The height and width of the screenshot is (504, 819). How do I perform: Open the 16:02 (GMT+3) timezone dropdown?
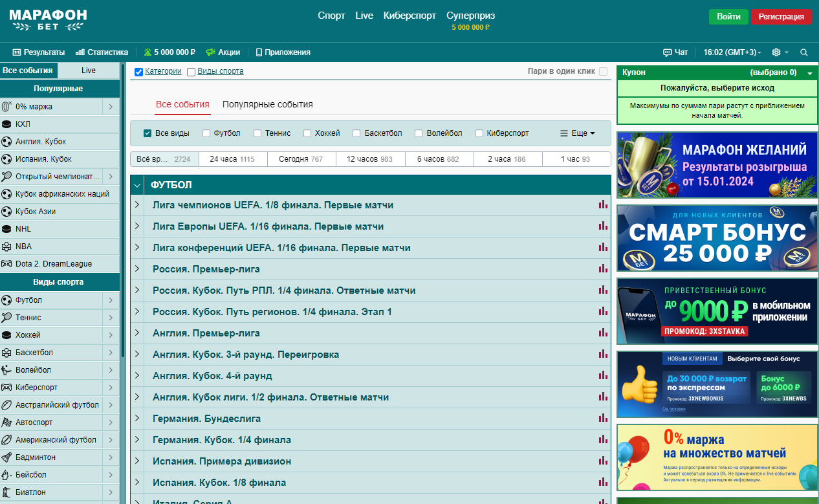(x=732, y=52)
